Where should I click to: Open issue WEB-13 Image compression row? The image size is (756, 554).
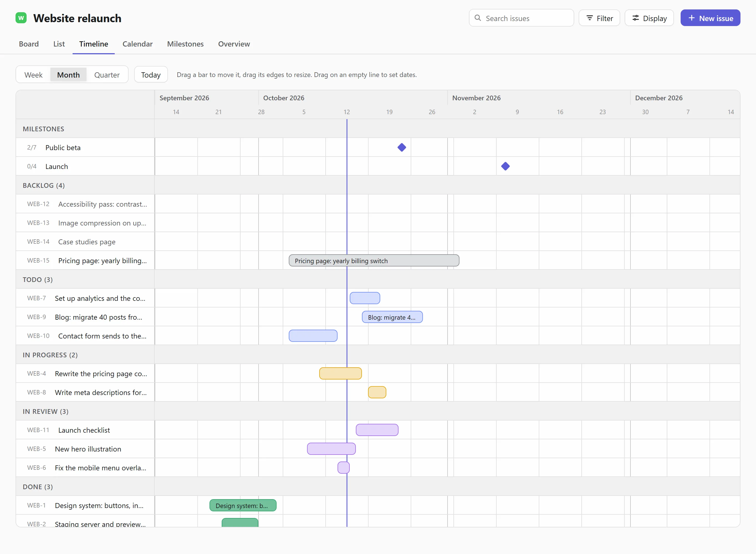[x=85, y=223]
